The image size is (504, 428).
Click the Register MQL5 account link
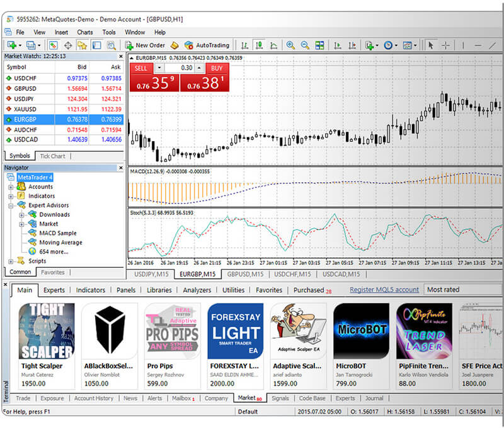[x=384, y=290]
